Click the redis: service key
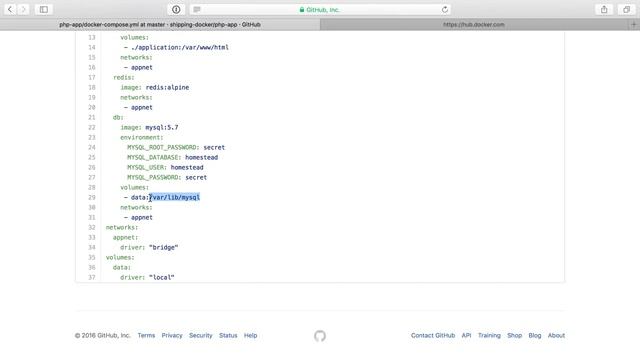640x360 pixels. click(x=124, y=78)
